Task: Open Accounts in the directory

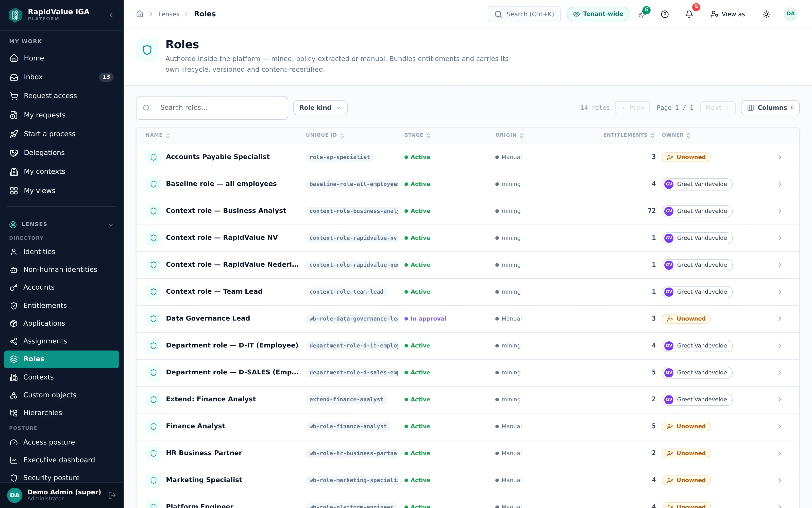Action: 62,287
